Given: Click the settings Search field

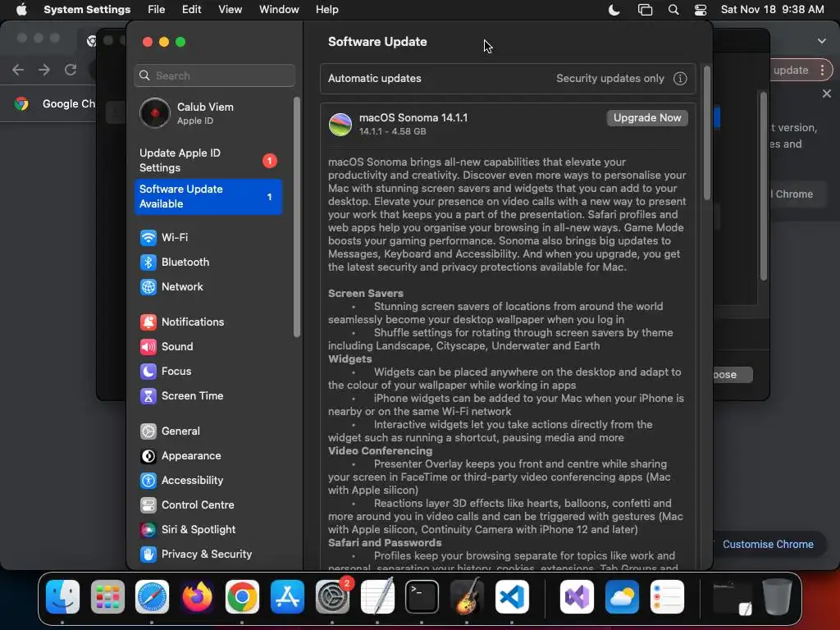Looking at the screenshot, I should [214, 75].
